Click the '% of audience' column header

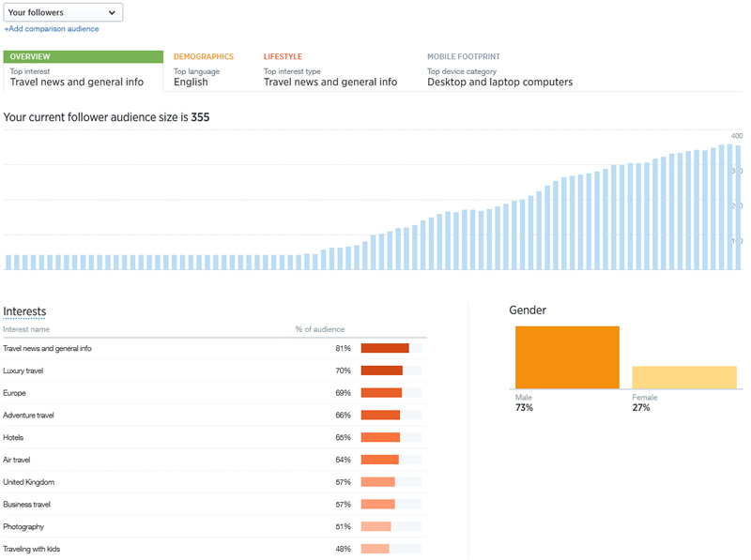point(319,329)
